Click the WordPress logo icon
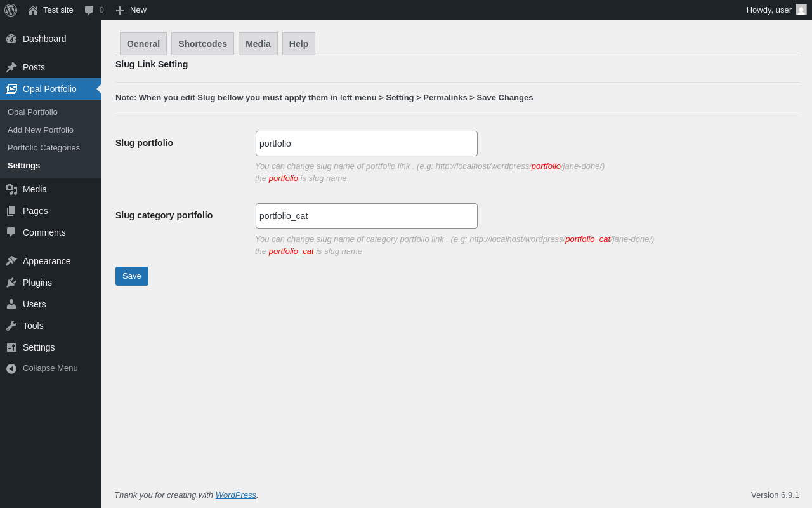The image size is (812, 508). pos(11,10)
